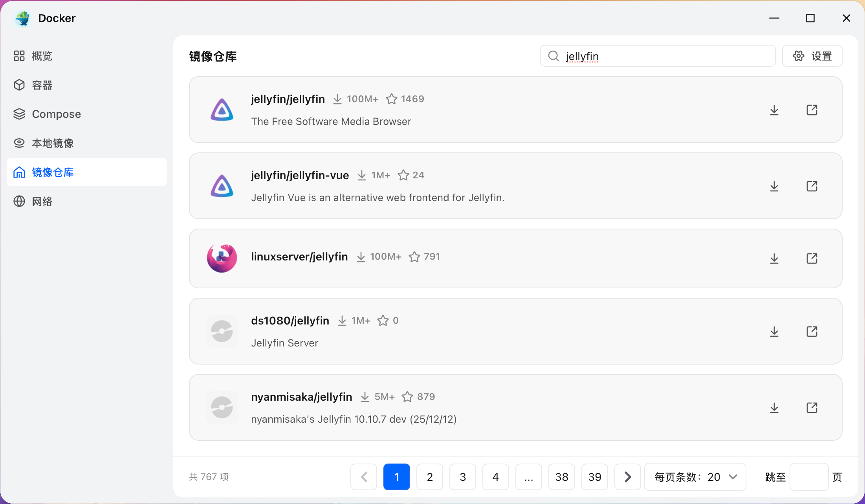Click the Docker whale logo

[x=22, y=18]
